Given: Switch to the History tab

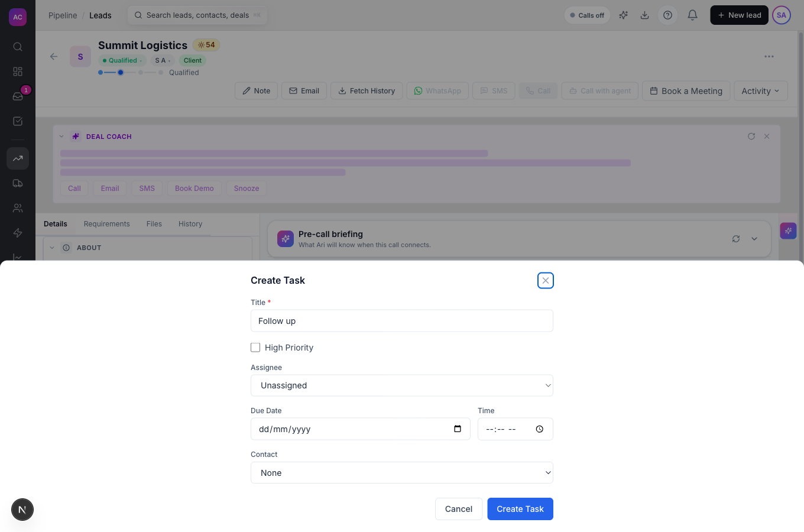Looking at the screenshot, I should pos(190,224).
